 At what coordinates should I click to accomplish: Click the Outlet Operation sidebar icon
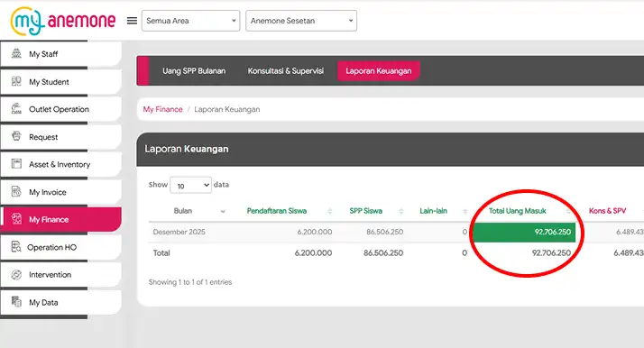tap(16, 109)
